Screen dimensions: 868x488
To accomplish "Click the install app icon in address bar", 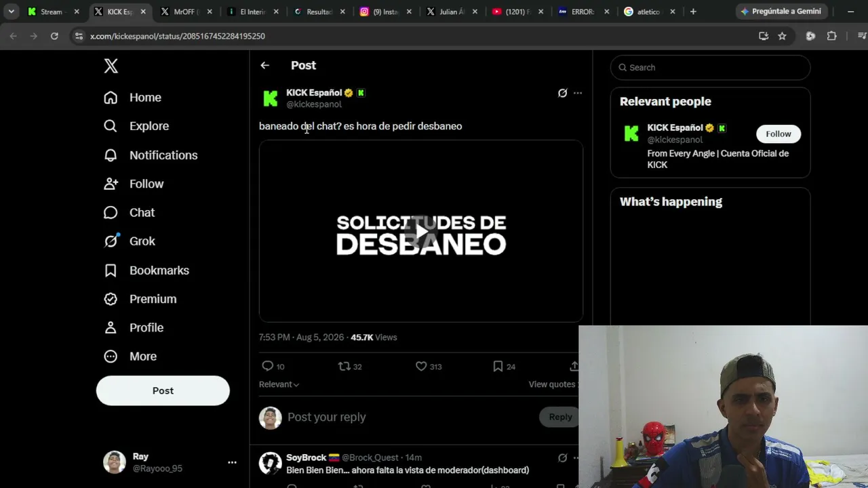I will click(x=764, y=36).
